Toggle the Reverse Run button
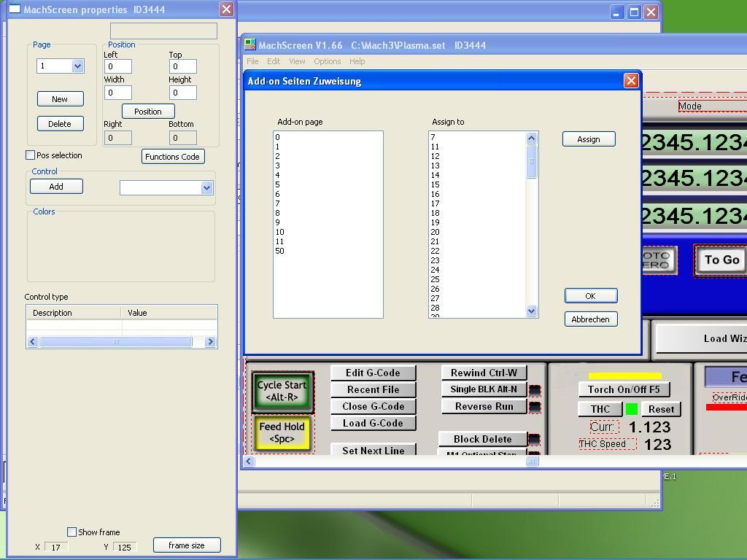This screenshot has height=560, width=747. pyautogui.click(x=484, y=407)
